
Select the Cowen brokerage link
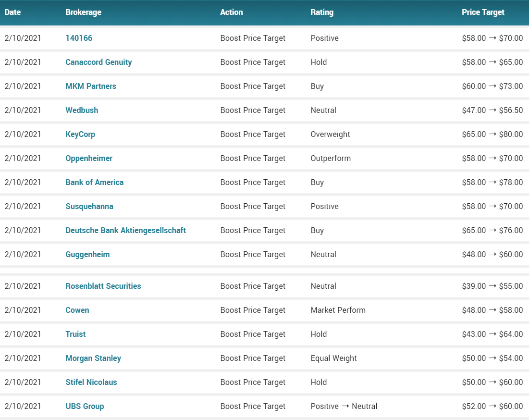pos(77,310)
